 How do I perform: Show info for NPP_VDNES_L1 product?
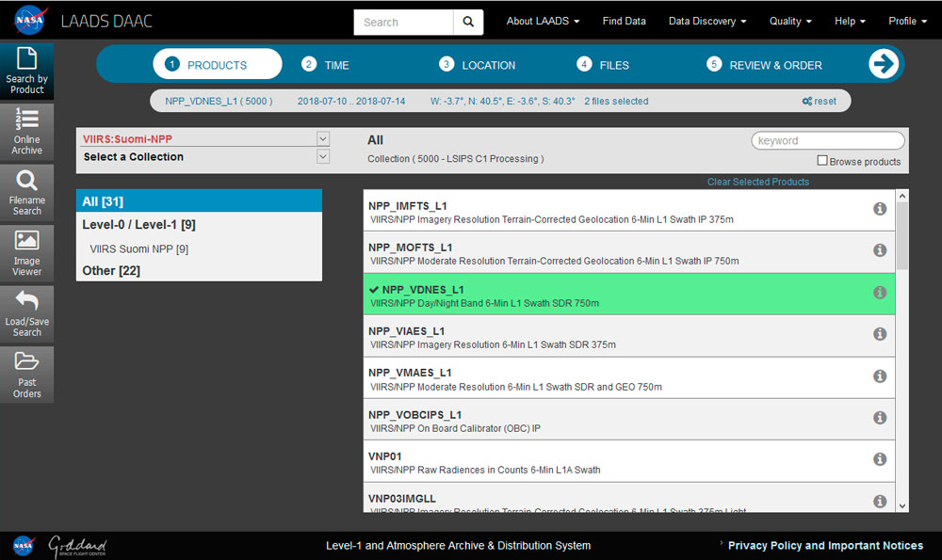click(880, 292)
